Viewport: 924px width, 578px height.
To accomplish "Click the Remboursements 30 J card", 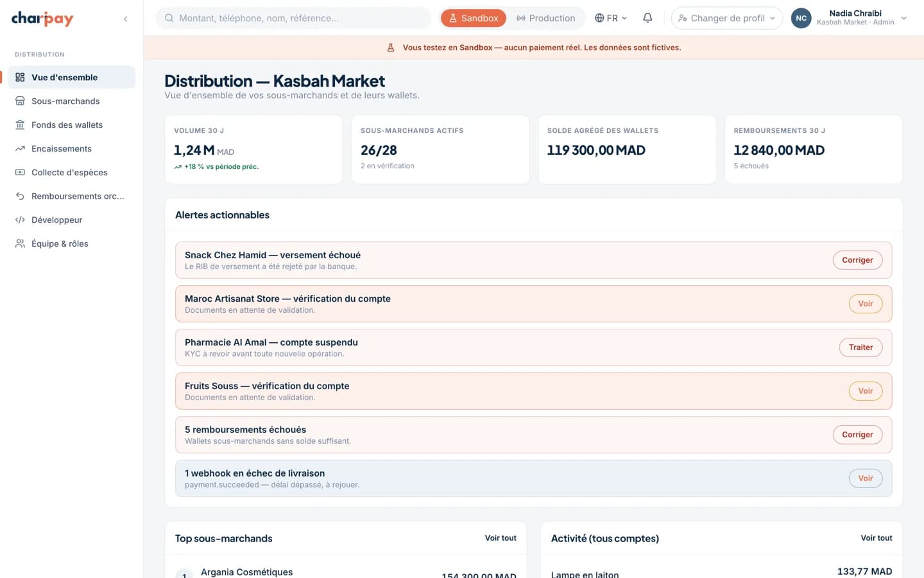I will click(x=814, y=150).
